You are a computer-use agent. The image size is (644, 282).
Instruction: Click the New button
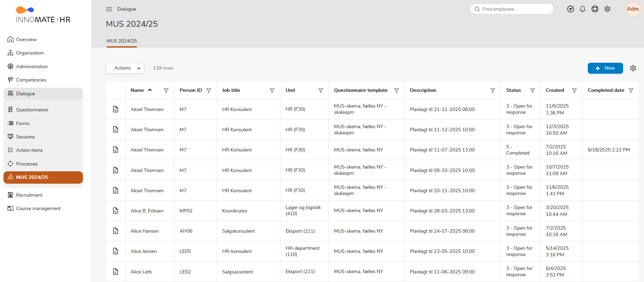point(605,68)
